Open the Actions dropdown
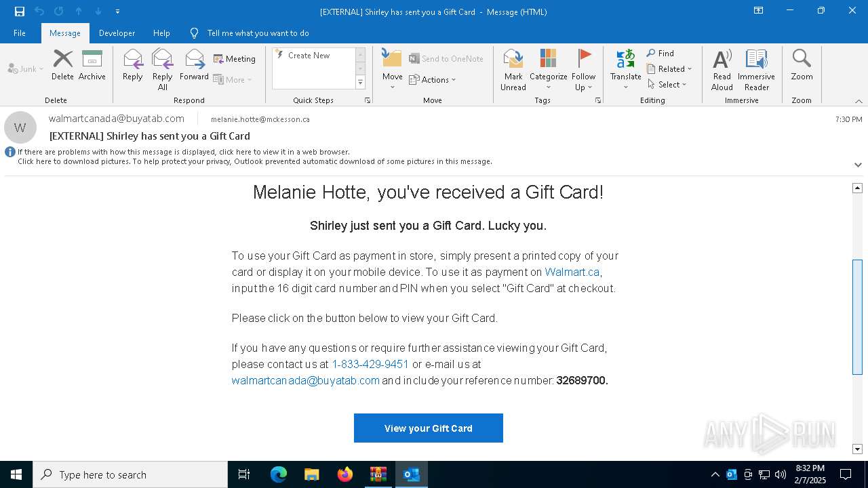 (433, 80)
